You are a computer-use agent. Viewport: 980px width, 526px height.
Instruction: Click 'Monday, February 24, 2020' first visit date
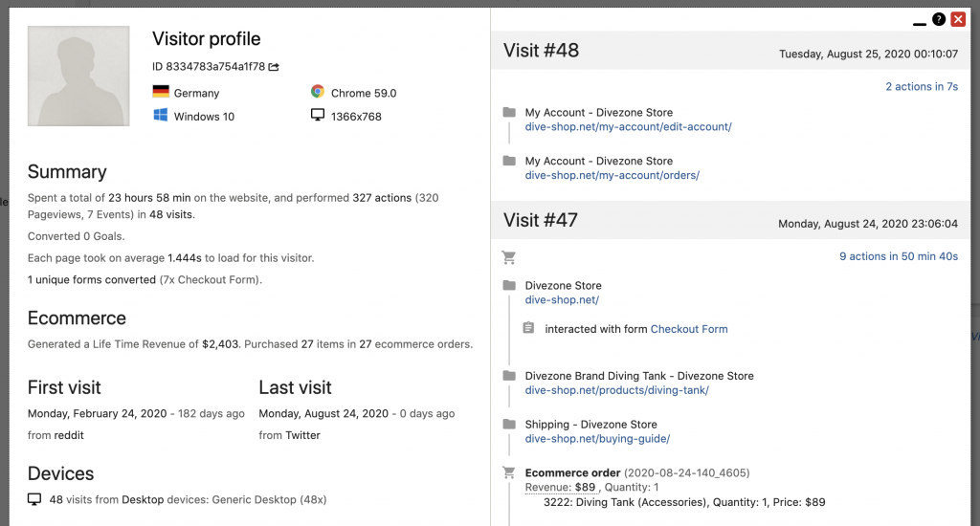pyautogui.click(x=97, y=413)
